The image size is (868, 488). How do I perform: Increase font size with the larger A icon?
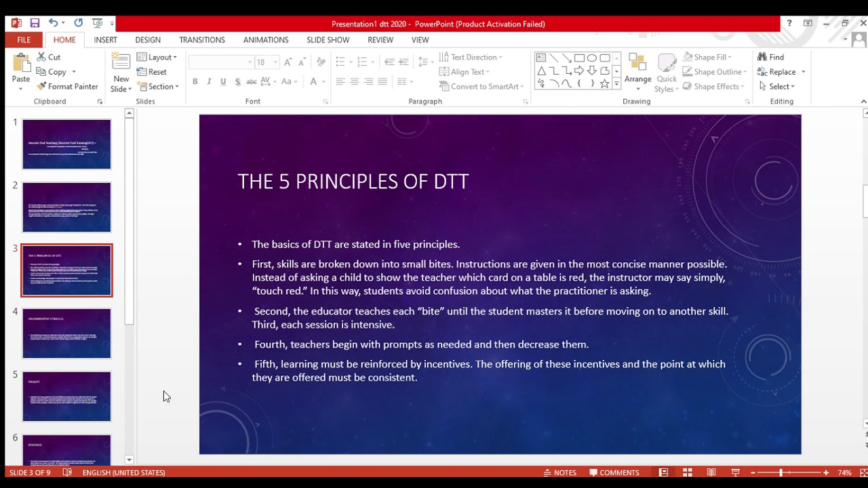288,62
